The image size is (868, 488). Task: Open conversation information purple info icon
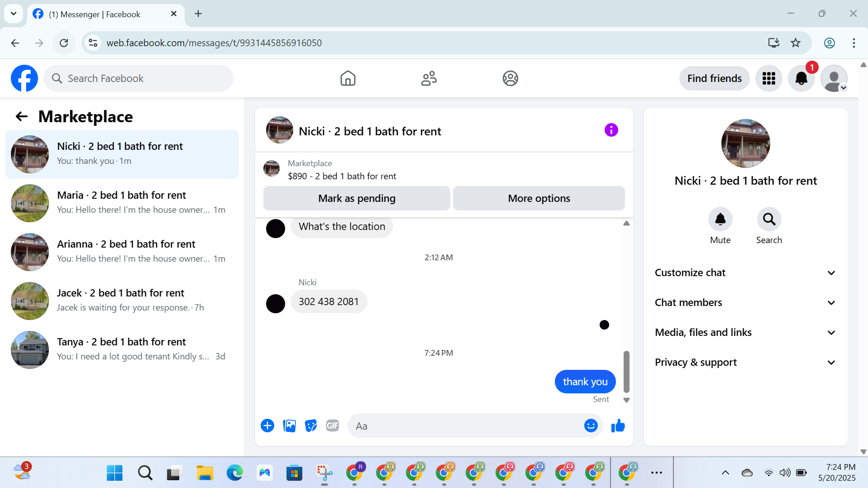pyautogui.click(x=611, y=130)
